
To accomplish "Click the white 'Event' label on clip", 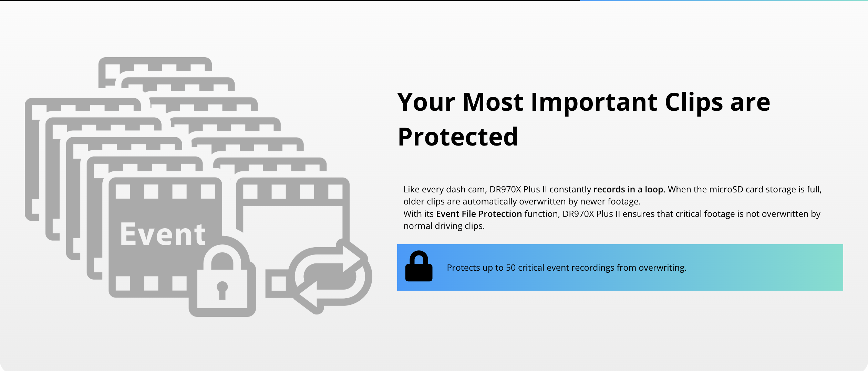I will click(163, 234).
